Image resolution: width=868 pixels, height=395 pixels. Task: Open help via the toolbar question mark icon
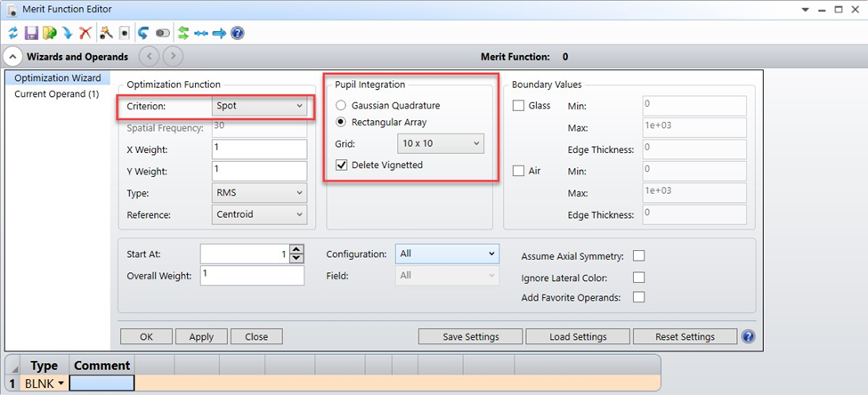238,33
